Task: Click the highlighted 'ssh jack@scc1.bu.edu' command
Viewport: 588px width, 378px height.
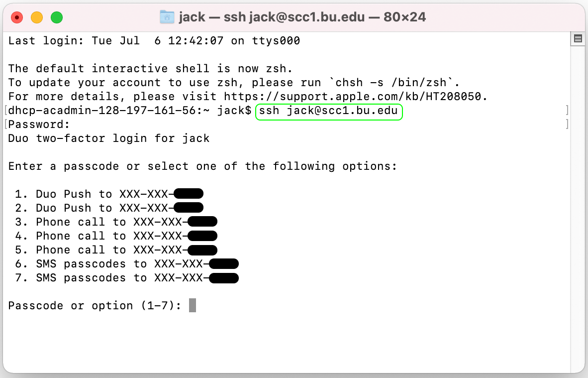Action: click(x=328, y=111)
